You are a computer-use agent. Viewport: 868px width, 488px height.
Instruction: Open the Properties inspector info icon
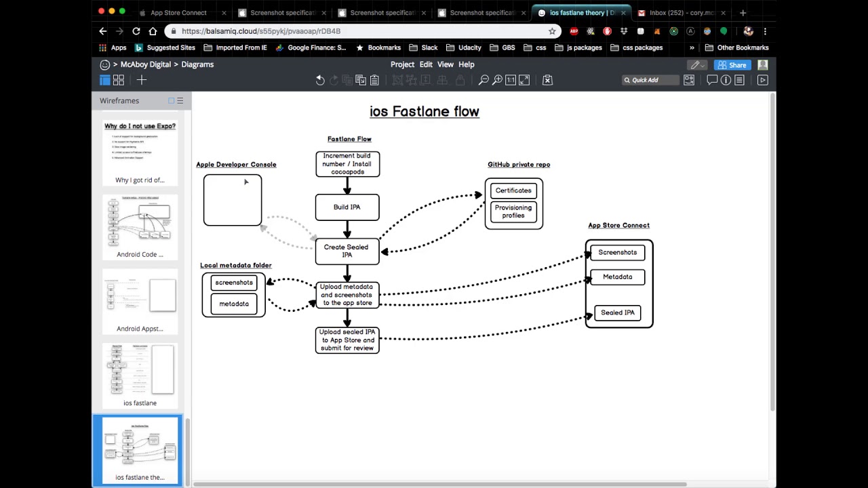coord(726,80)
